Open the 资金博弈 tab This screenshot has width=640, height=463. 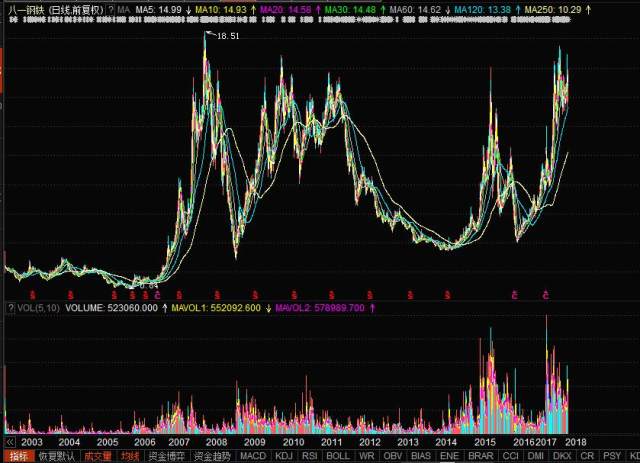tap(166, 456)
